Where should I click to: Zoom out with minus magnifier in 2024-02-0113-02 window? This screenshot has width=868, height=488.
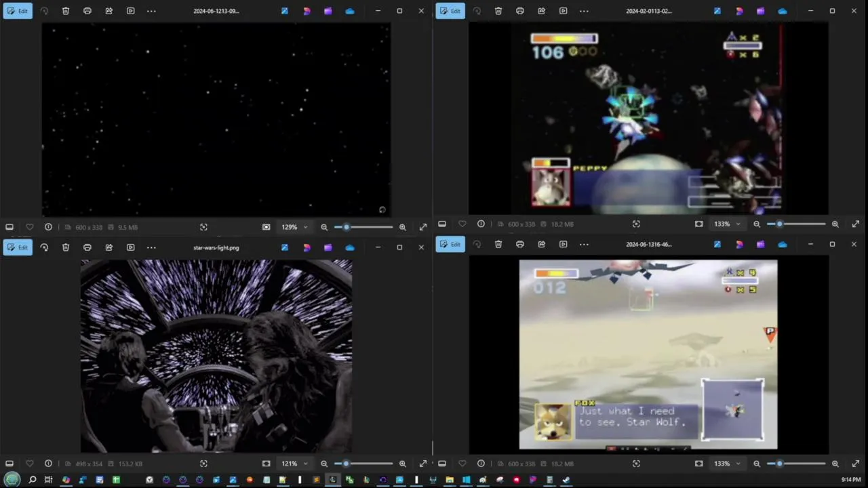[757, 224]
